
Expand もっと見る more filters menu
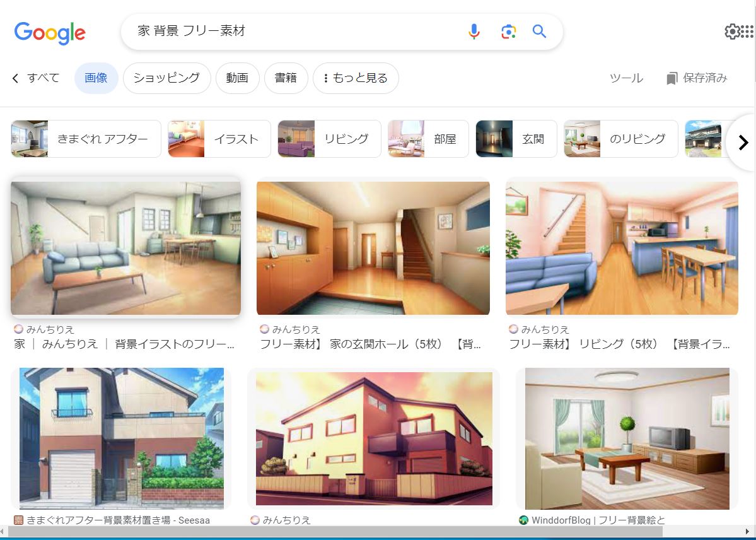click(356, 78)
